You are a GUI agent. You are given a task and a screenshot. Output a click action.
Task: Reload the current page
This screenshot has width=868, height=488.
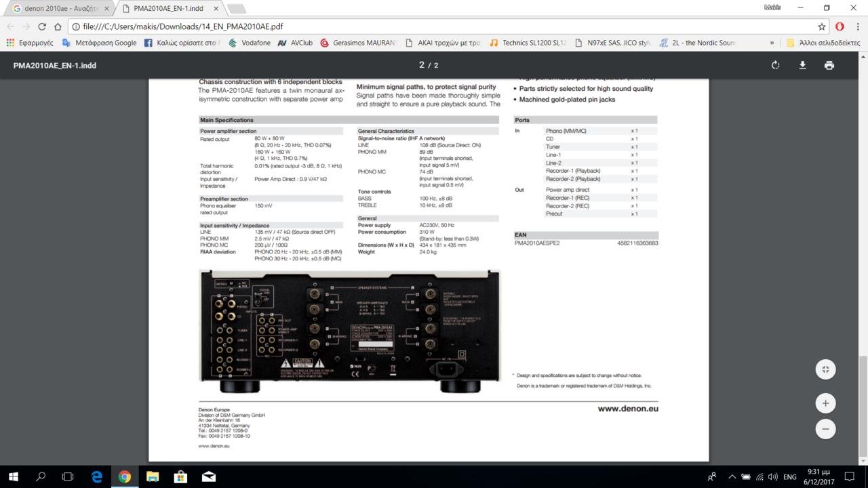(41, 26)
